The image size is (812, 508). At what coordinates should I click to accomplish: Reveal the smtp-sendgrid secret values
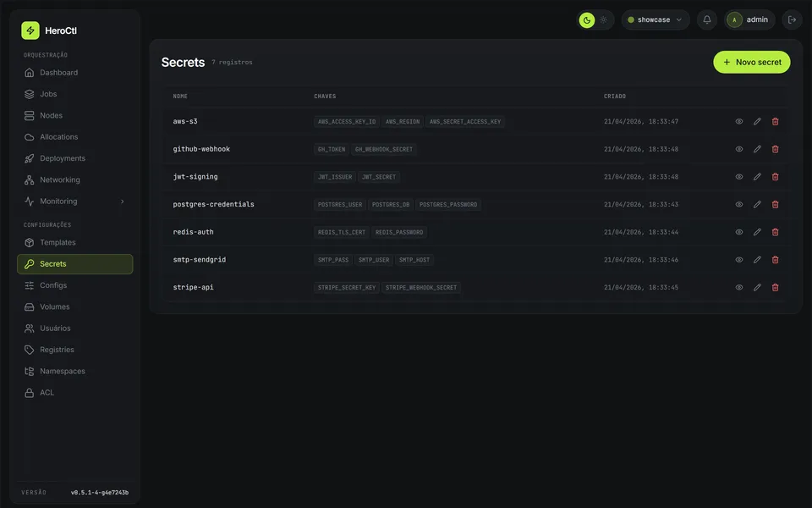pyautogui.click(x=739, y=260)
